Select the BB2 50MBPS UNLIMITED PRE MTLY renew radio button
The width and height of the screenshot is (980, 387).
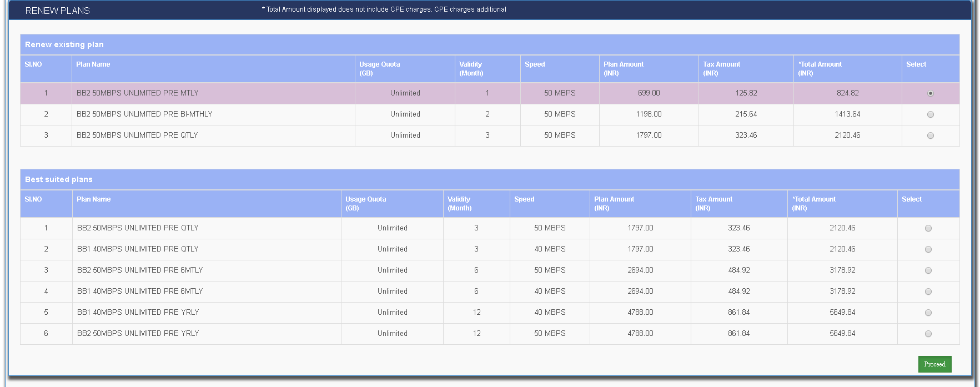click(x=931, y=93)
